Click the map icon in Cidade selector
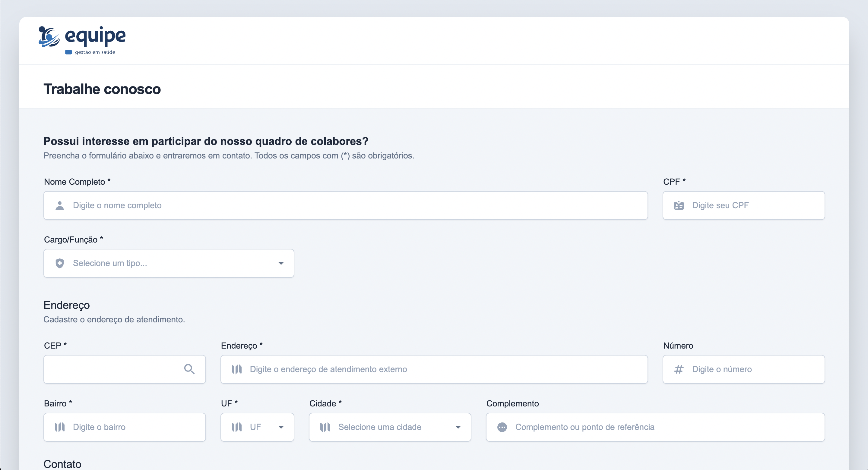 coord(325,427)
